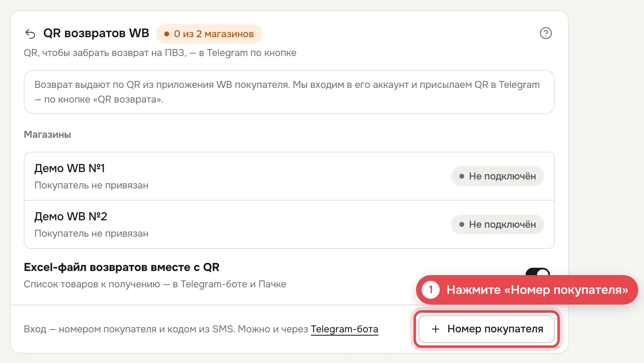This screenshot has width=644, height=363.
Task: Select the «Демо WB №2» store name
Action: 71,217
